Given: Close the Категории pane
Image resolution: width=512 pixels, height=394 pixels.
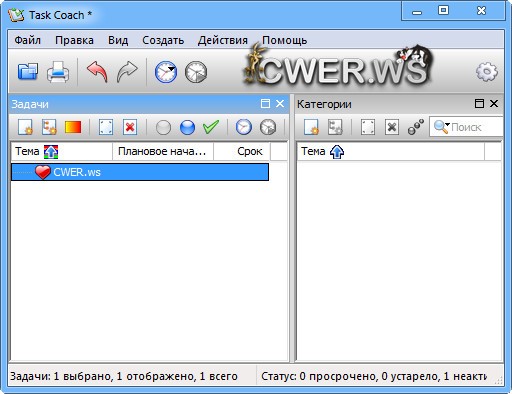Looking at the screenshot, I should [x=494, y=104].
